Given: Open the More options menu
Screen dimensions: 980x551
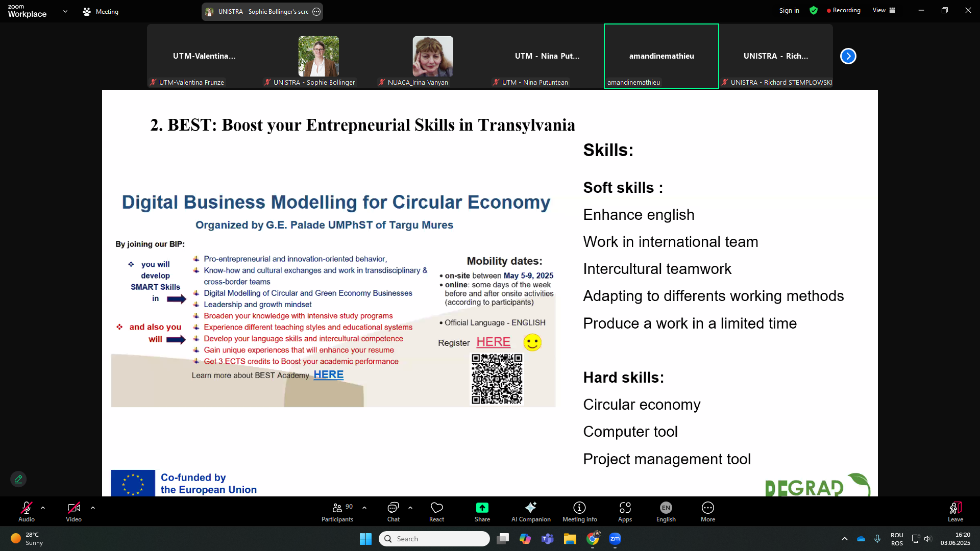Looking at the screenshot, I should point(707,512).
